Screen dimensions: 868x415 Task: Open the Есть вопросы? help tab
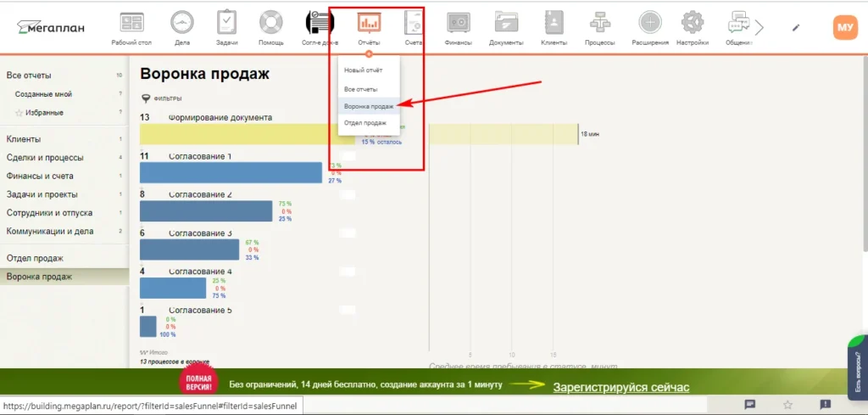point(858,367)
